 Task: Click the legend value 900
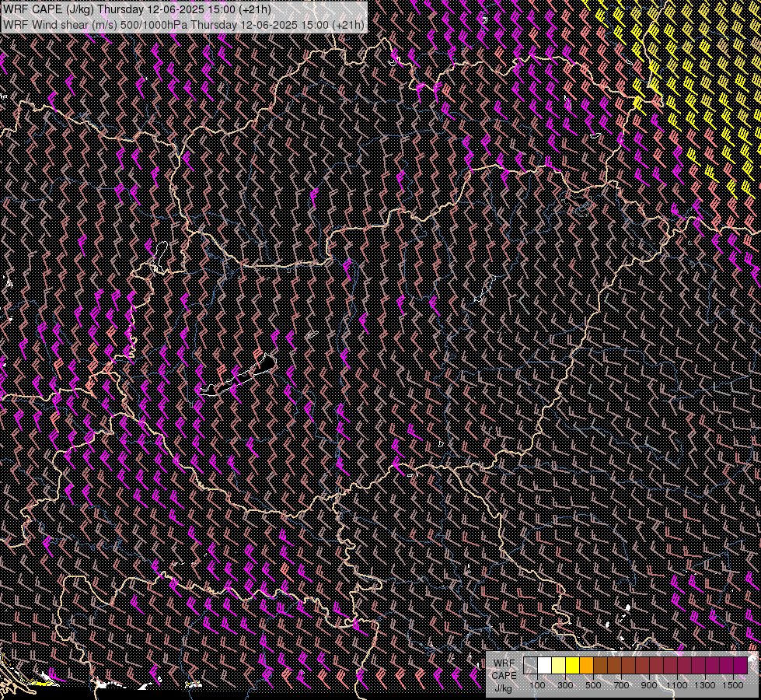[649, 685]
